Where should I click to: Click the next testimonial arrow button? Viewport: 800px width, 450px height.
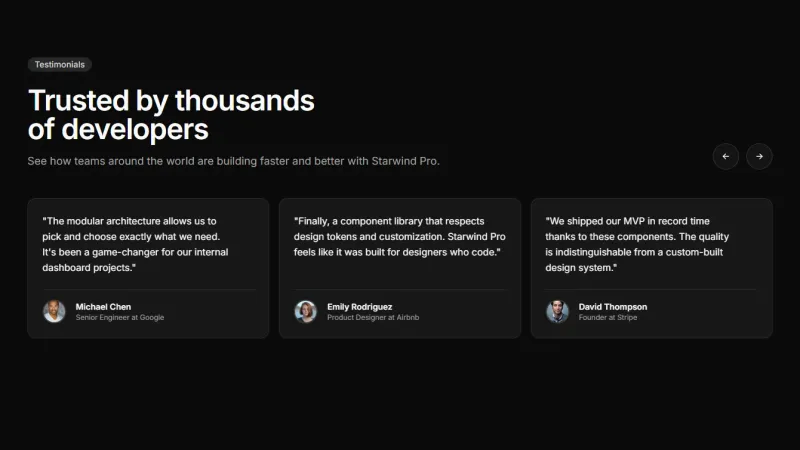(x=760, y=156)
